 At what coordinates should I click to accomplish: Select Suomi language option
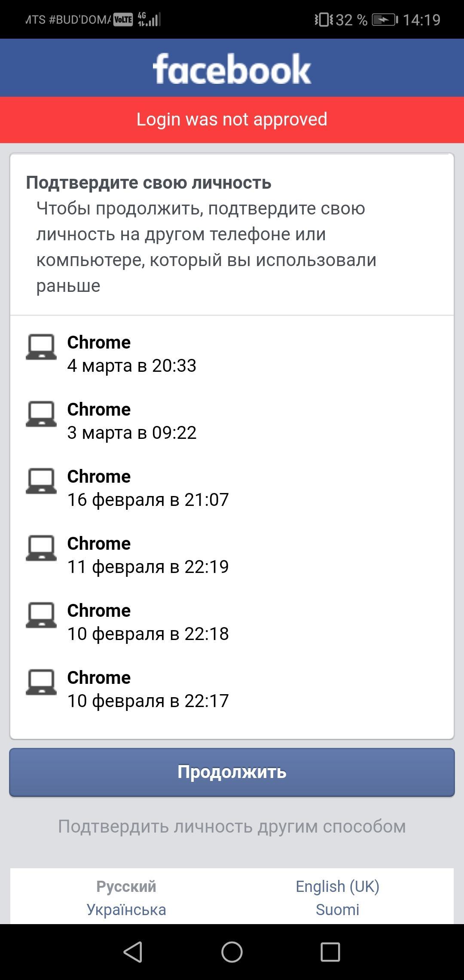(338, 910)
